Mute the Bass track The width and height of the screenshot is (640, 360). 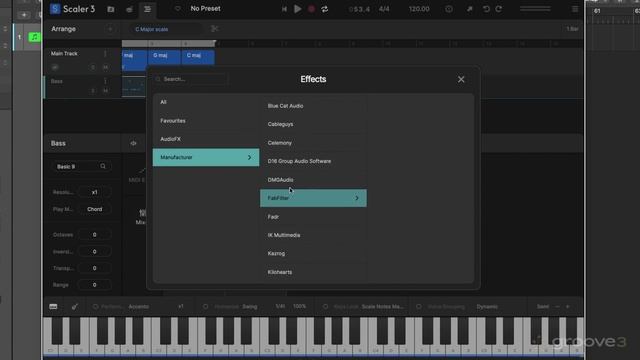tap(105, 91)
